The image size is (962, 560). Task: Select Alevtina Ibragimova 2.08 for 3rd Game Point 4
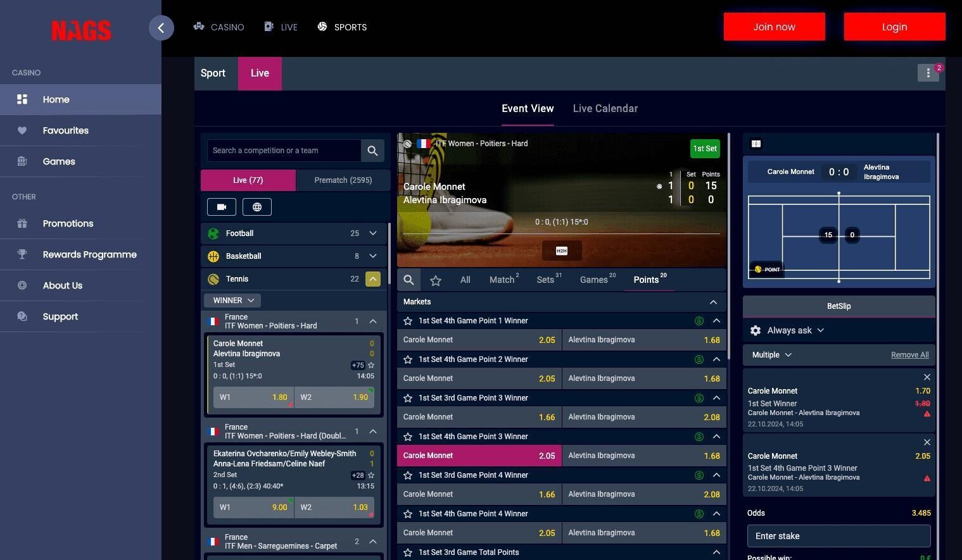point(644,494)
